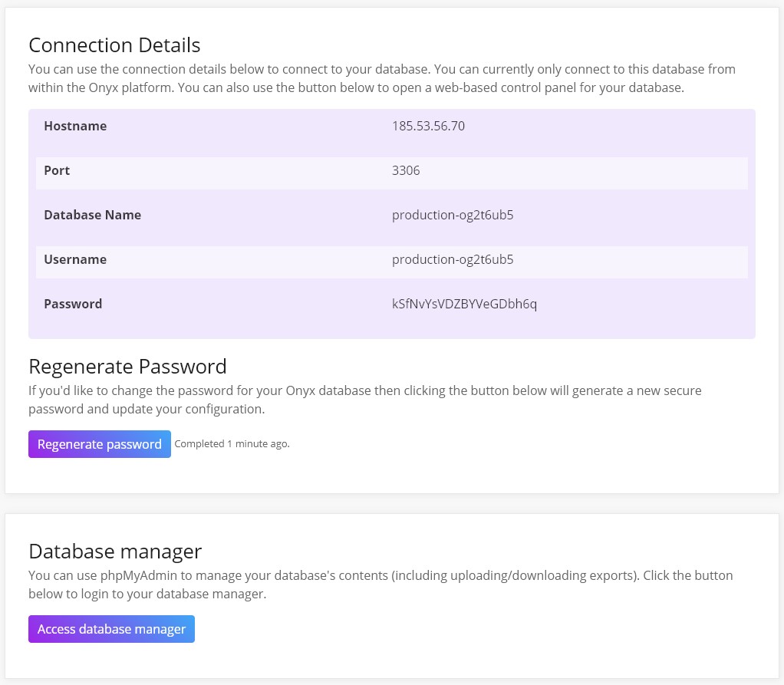Click the Database Name row label

(93, 215)
